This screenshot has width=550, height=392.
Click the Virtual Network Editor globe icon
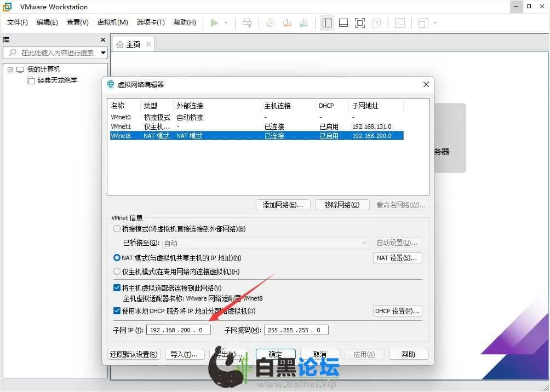[x=111, y=84]
